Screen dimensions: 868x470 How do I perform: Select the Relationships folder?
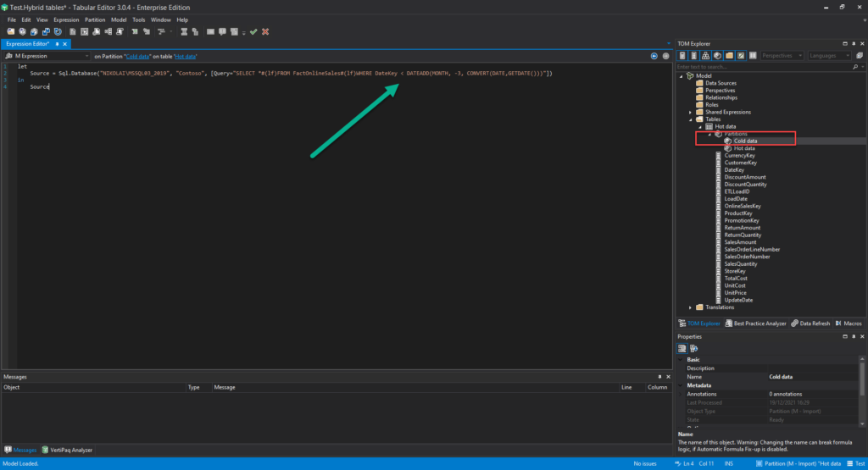[x=721, y=98]
